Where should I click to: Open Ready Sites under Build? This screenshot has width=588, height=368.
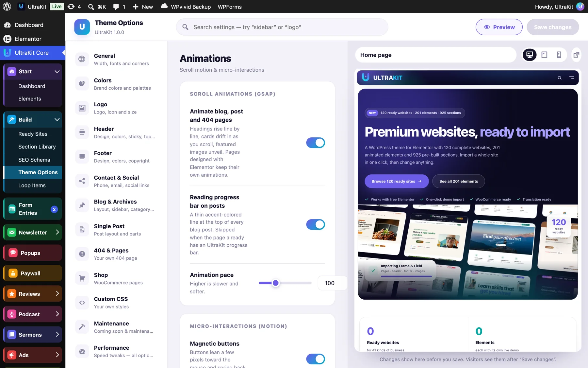coord(33,134)
